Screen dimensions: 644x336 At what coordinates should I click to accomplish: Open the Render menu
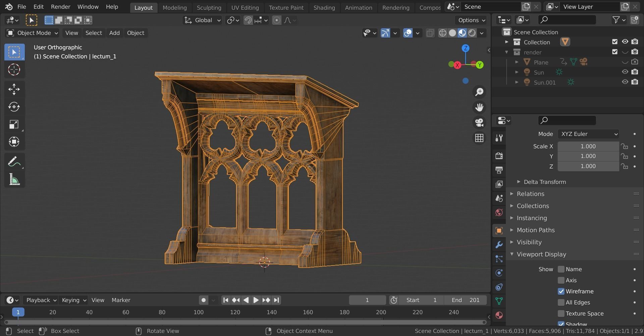(x=60, y=7)
